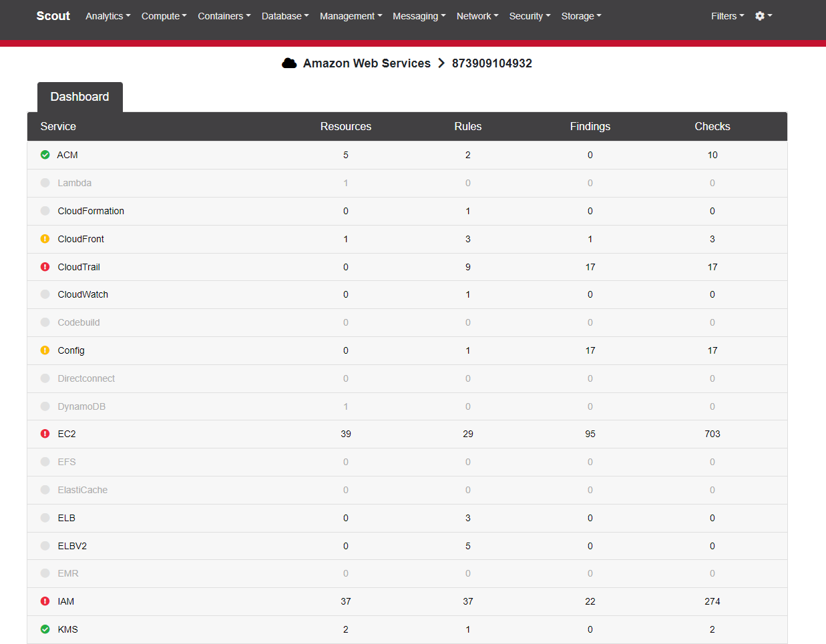Image resolution: width=826 pixels, height=644 pixels.
Task: Click the DynamoDB service name
Action: pyautogui.click(x=81, y=406)
